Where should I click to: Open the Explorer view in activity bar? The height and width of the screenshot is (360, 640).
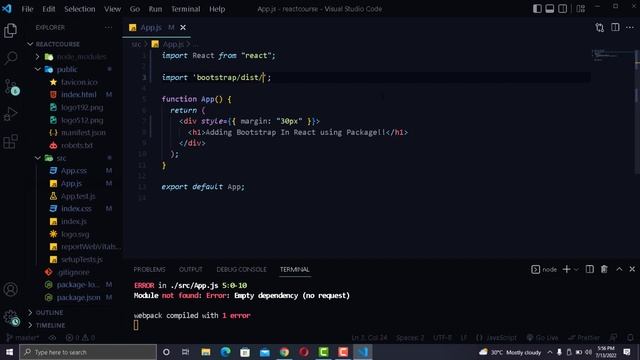10,31
